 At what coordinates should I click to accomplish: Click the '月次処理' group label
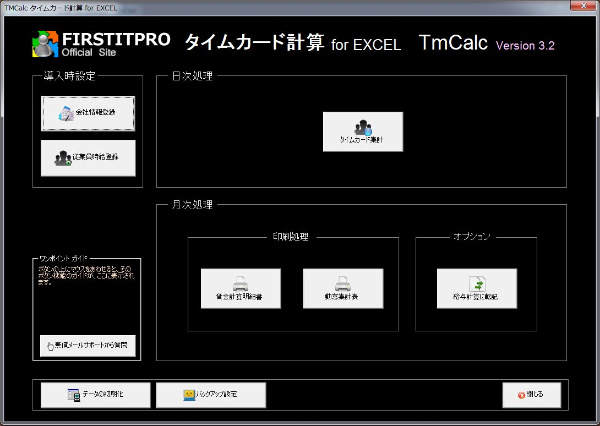[x=192, y=204]
